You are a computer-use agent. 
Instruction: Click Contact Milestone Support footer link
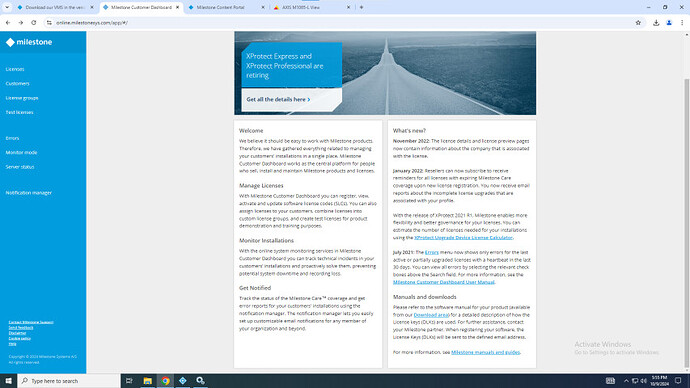[31, 322]
